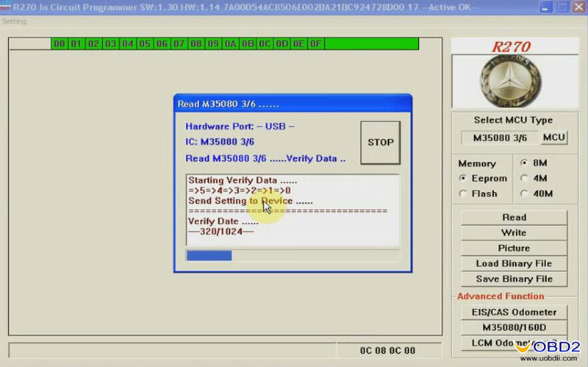Click the Mercedes Benz logo image

[510, 81]
